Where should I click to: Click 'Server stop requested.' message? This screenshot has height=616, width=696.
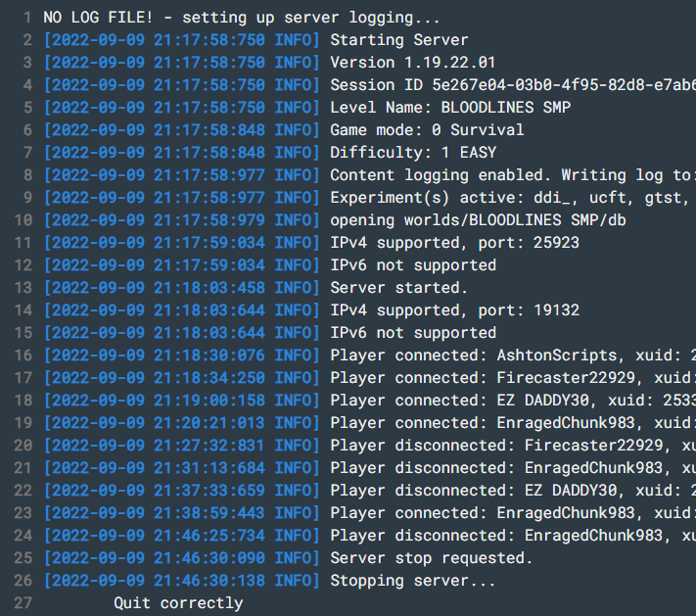click(x=432, y=558)
